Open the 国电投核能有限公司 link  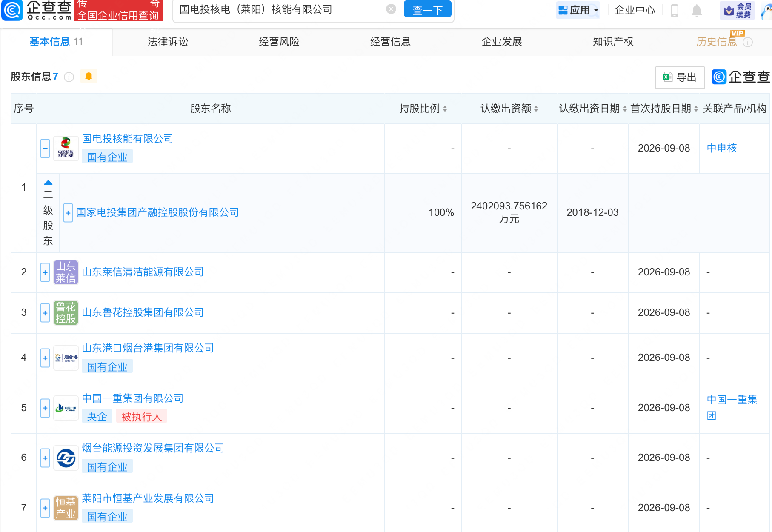point(128,139)
